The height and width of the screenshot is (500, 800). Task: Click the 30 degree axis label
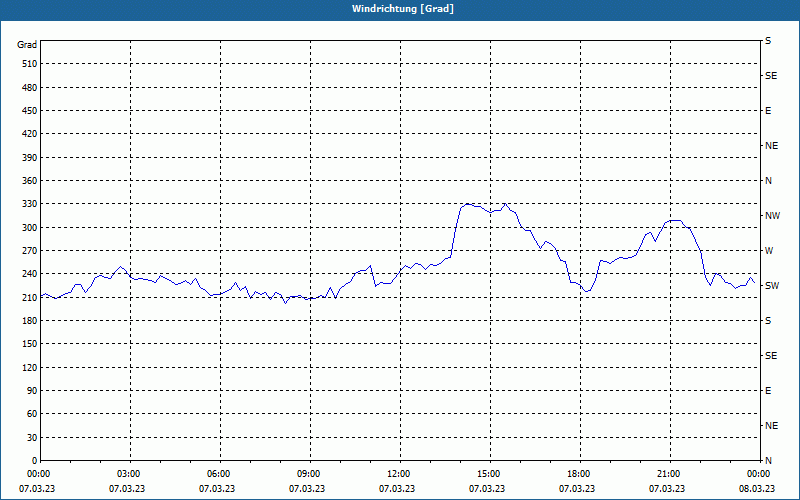32,437
